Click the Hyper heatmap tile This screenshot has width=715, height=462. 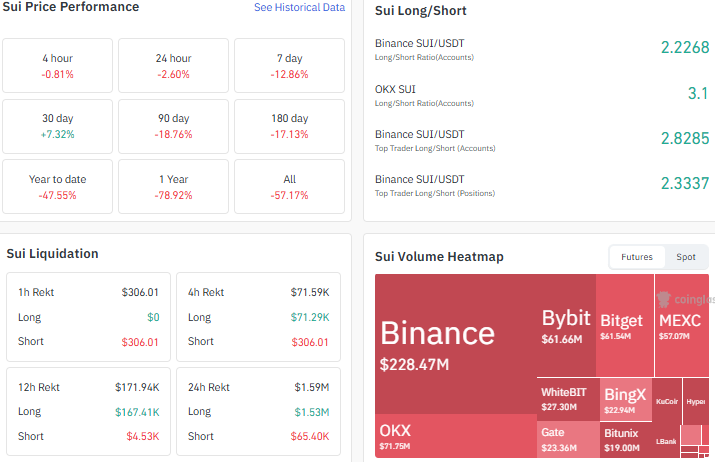[696, 401]
